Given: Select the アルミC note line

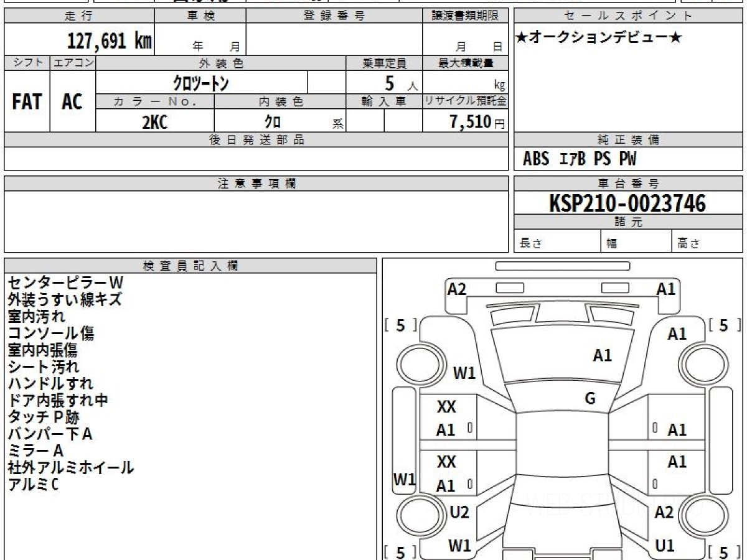Looking at the screenshot, I should tap(33, 484).
